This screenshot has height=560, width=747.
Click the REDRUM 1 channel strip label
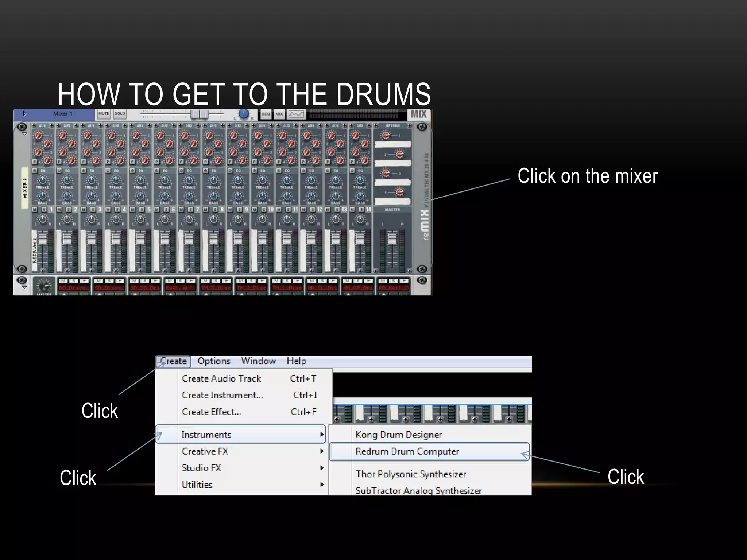tap(35, 250)
